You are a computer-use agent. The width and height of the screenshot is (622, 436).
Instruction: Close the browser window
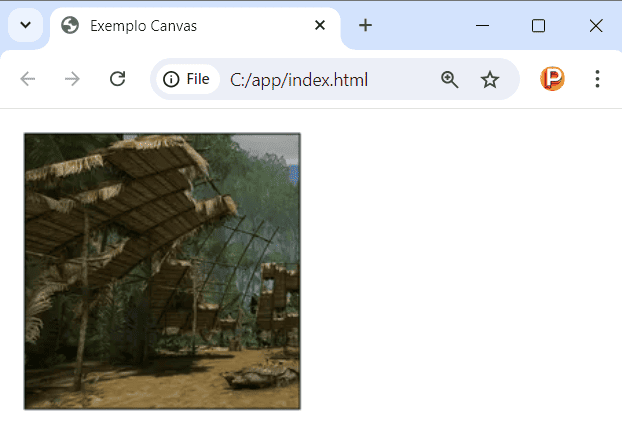click(596, 26)
